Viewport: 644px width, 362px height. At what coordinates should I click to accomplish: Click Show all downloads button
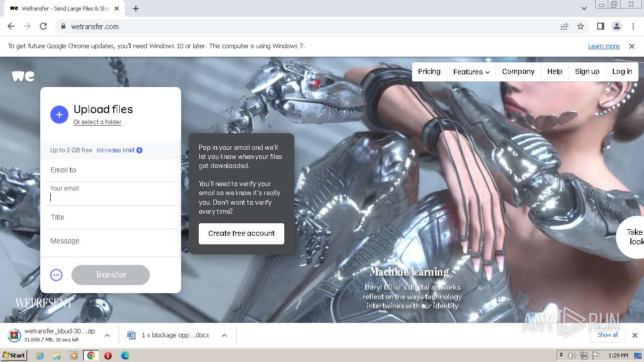(x=608, y=335)
